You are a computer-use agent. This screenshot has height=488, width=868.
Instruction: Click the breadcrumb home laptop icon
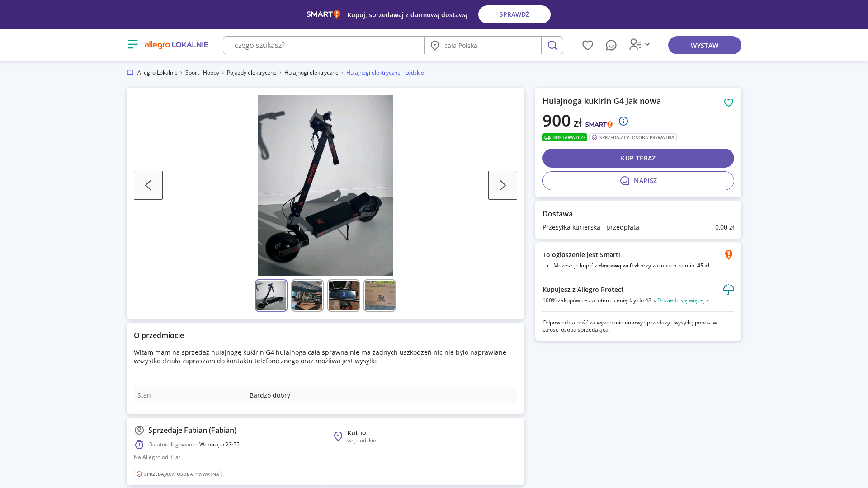pyautogui.click(x=130, y=73)
